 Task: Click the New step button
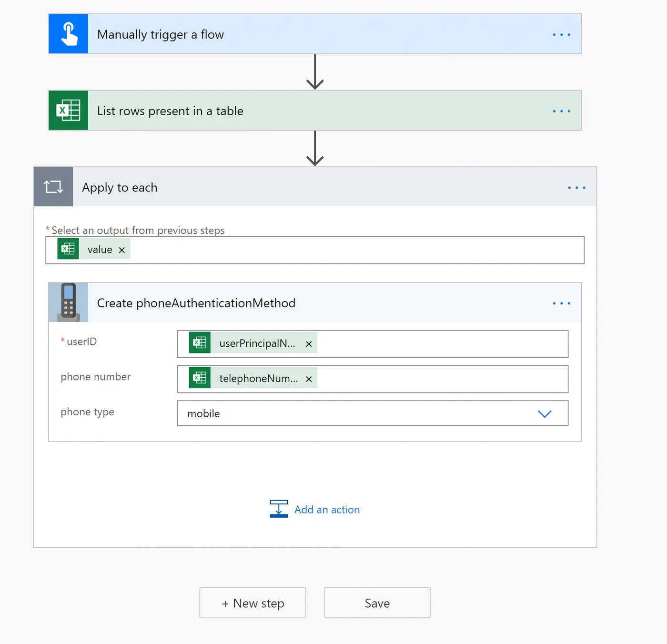(253, 603)
